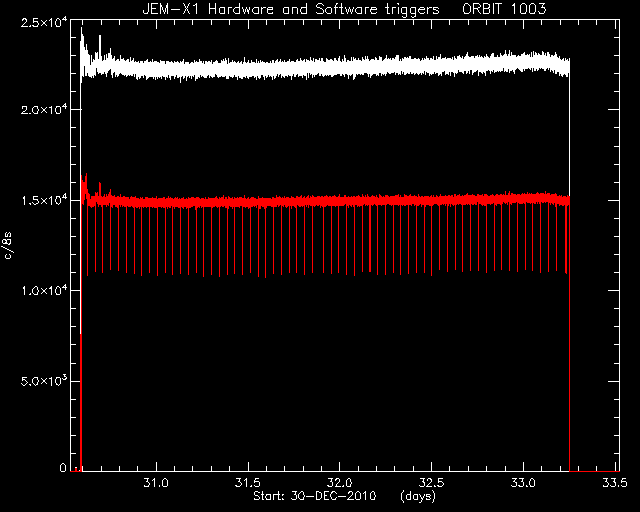Click the ORBIT 1003 label in title
Screen dimensions: 640x512
click(x=504, y=9)
